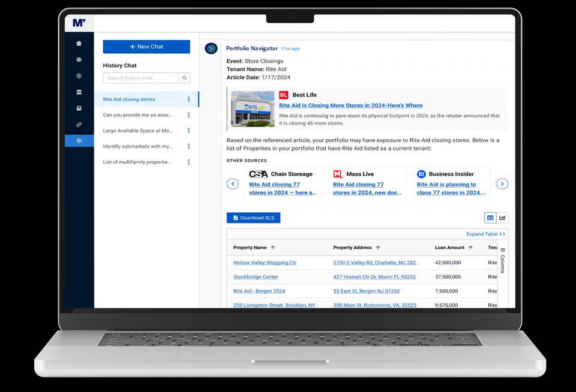Screen dimensions: 576x392
Task: Click the CSA Chain Storeage logo
Action: [x=258, y=174]
